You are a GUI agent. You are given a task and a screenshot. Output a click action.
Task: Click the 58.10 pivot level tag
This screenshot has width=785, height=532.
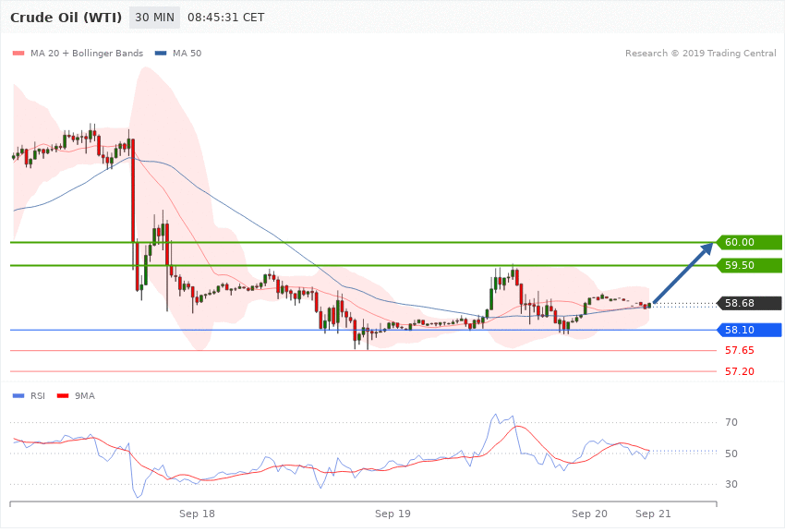pos(750,330)
